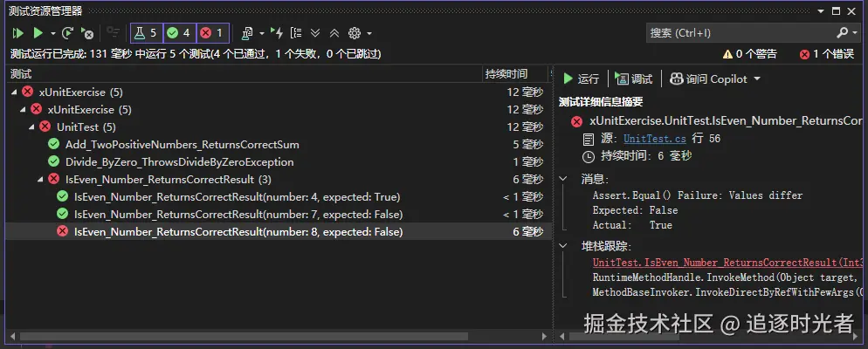Select the Divide_ByZero_ThrowsDivideByZeroException test
The height and width of the screenshot is (349, 868).
coord(179,161)
